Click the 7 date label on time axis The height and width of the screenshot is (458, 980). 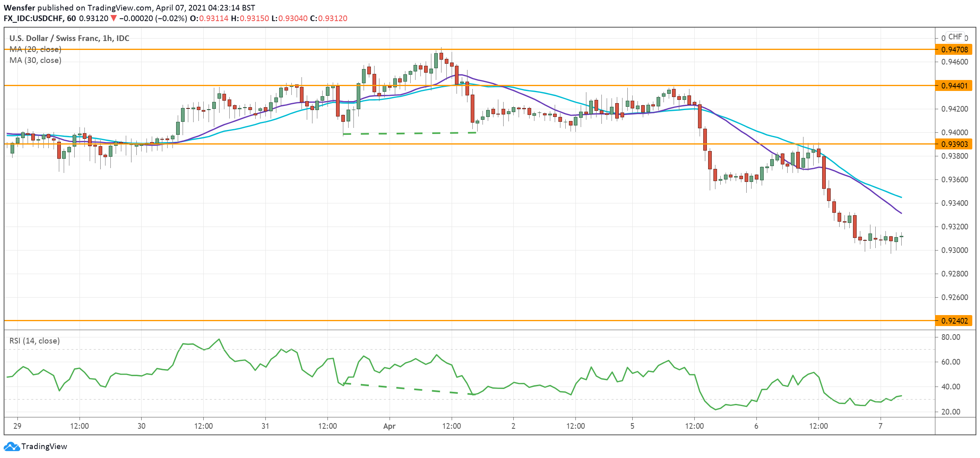880,426
